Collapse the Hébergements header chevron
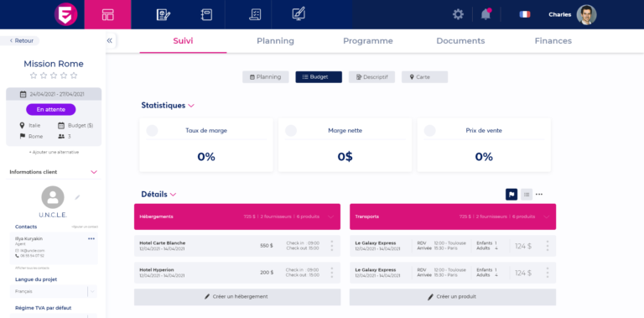This screenshot has height=318, width=644. click(x=331, y=216)
